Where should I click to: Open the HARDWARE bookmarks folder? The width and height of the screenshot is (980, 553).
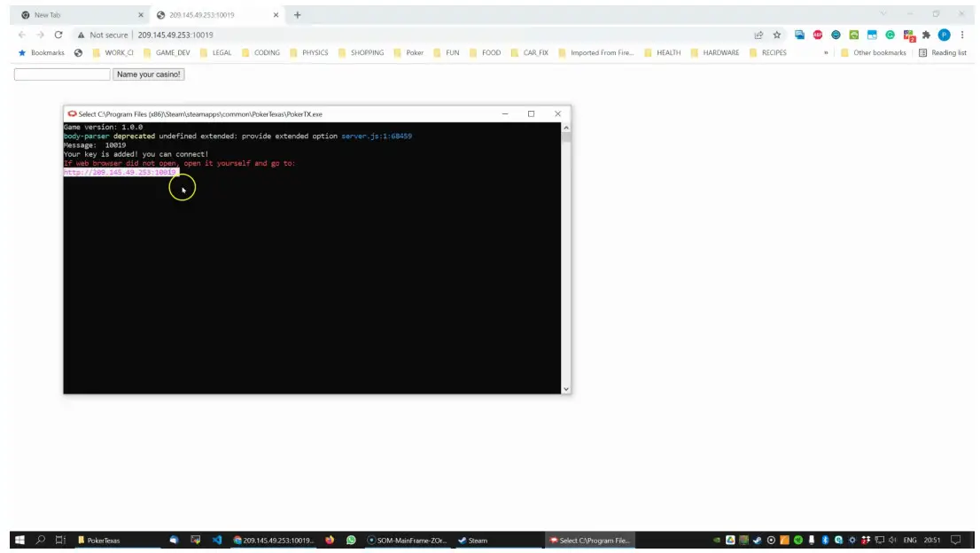pyautogui.click(x=714, y=52)
